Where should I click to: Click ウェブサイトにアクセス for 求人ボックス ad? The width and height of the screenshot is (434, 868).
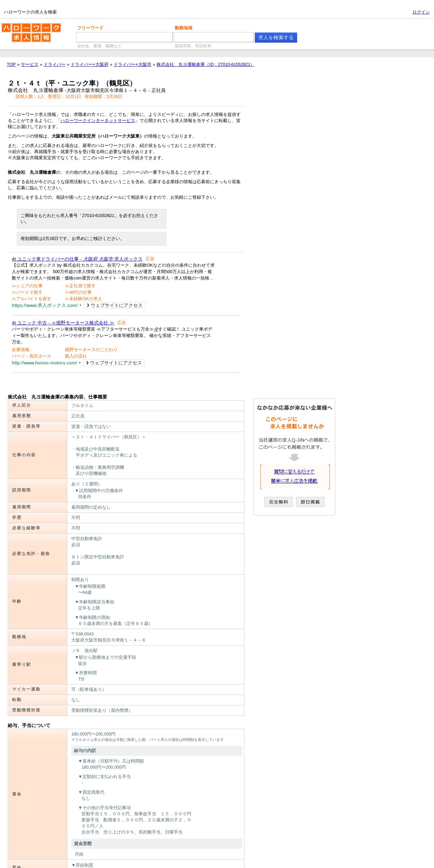(x=115, y=305)
